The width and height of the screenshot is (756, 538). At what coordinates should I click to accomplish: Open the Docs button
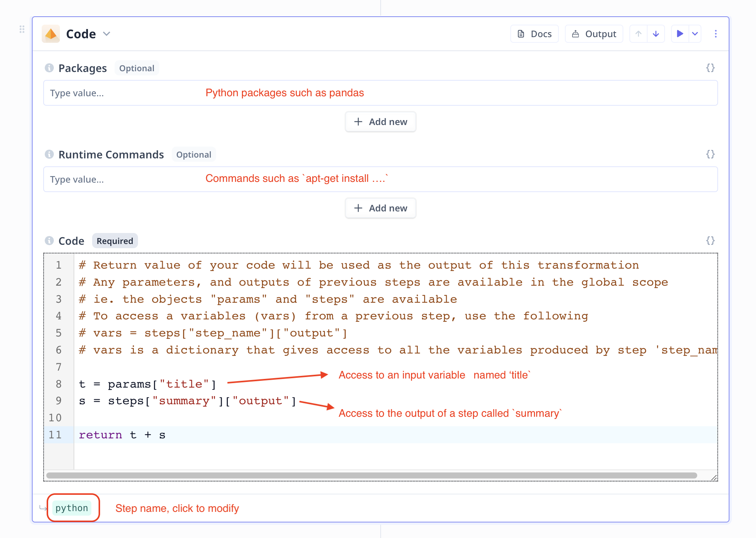click(534, 34)
